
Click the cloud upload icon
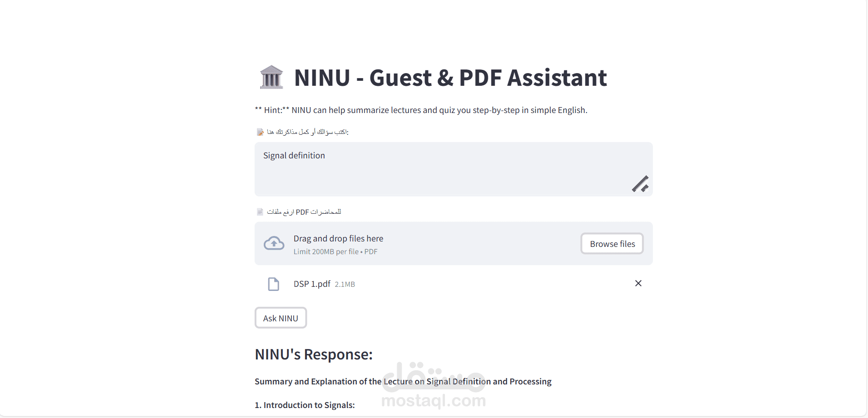pos(274,244)
